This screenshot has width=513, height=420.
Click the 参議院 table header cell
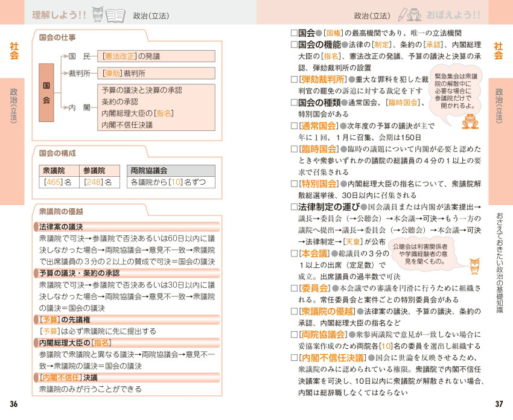click(x=100, y=170)
